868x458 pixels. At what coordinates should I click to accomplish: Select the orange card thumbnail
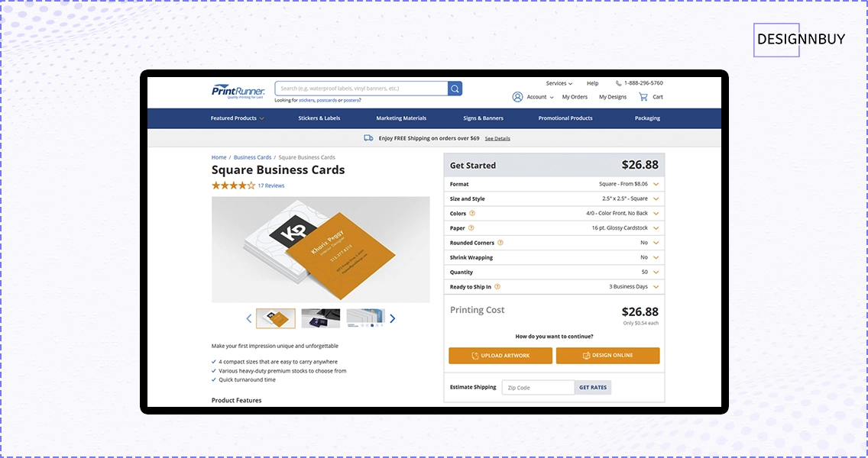pos(276,318)
